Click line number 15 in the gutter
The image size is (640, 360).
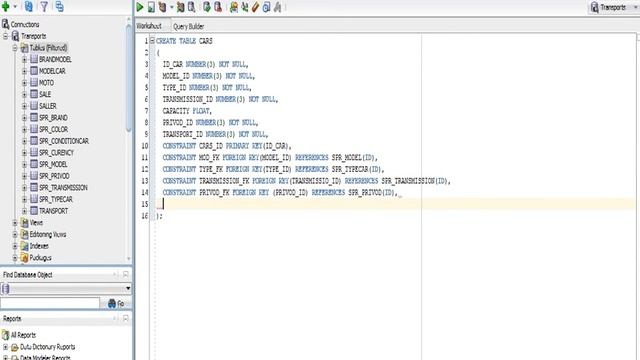(144, 204)
